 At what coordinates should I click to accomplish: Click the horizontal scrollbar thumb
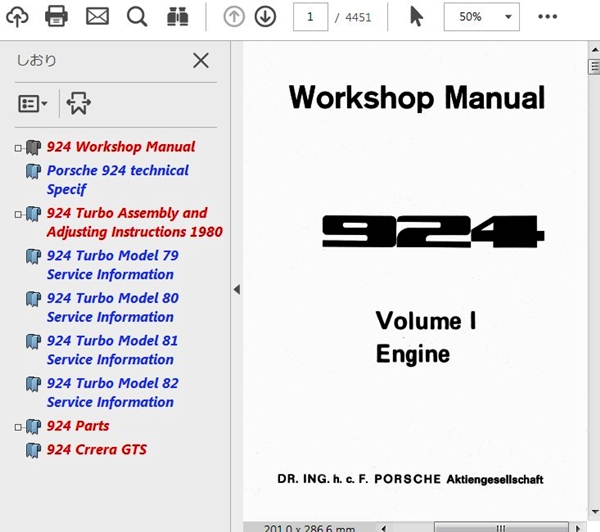tap(501, 528)
